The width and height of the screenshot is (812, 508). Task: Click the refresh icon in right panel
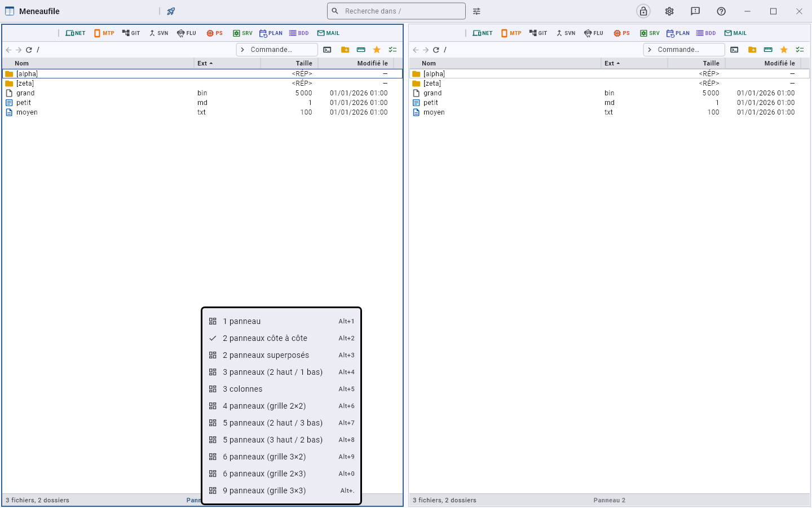(436, 50)
